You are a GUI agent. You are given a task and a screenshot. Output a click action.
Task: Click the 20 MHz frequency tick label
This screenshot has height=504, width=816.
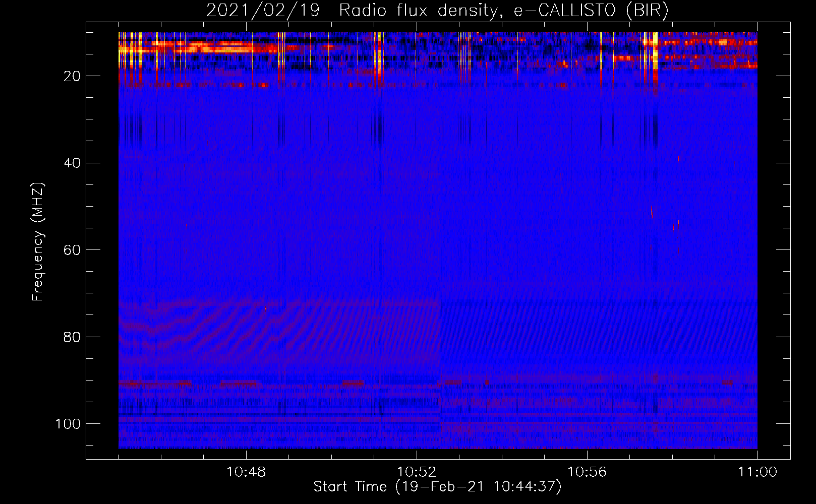coord(73,76)
